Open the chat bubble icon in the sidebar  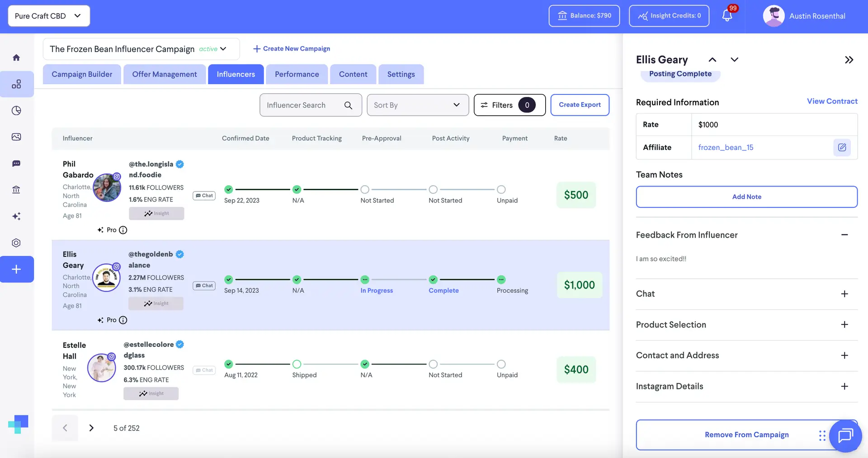click(x=16, y=164)
